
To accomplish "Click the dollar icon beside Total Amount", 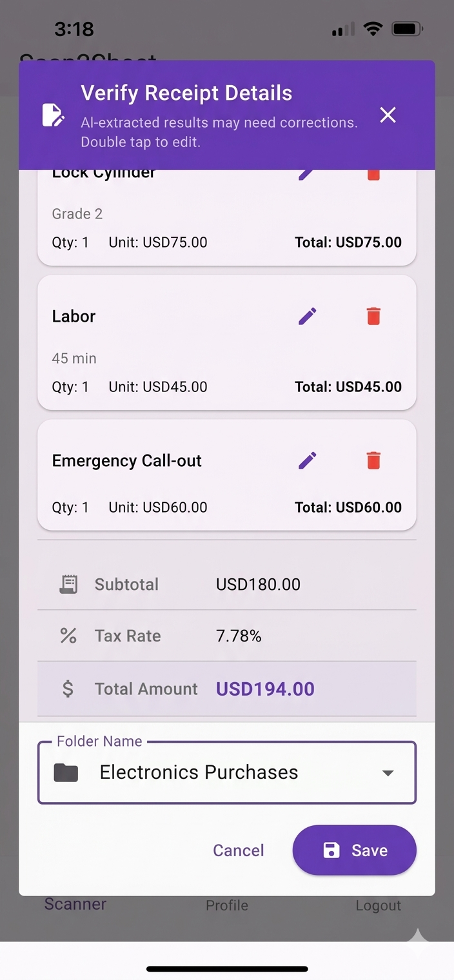I will pyautogui.click(x=68, y=689).
